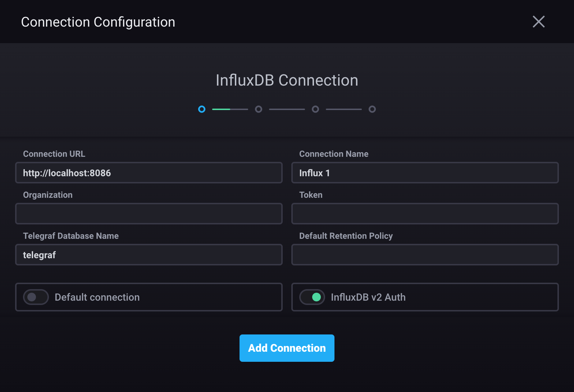The width and height of the screenshot is (574, 392).
Task: Click the first wizard step indicator dot
Action: (202, 109)
